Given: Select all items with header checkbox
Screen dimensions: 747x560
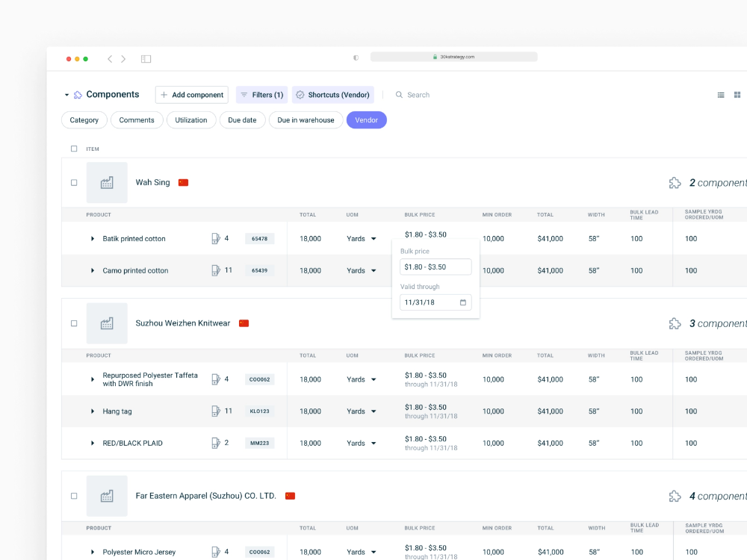Looking at the screenshot, I should tap(74, 149).
